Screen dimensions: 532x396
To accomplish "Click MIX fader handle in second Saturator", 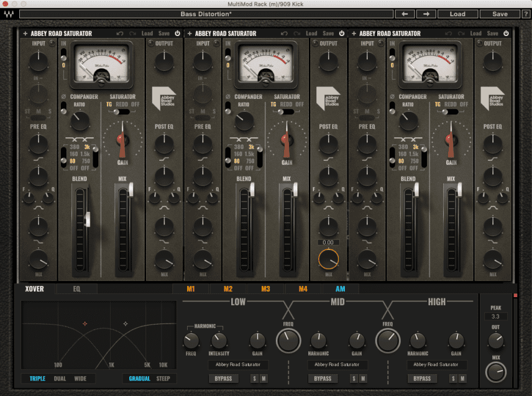I will [295, 190].
